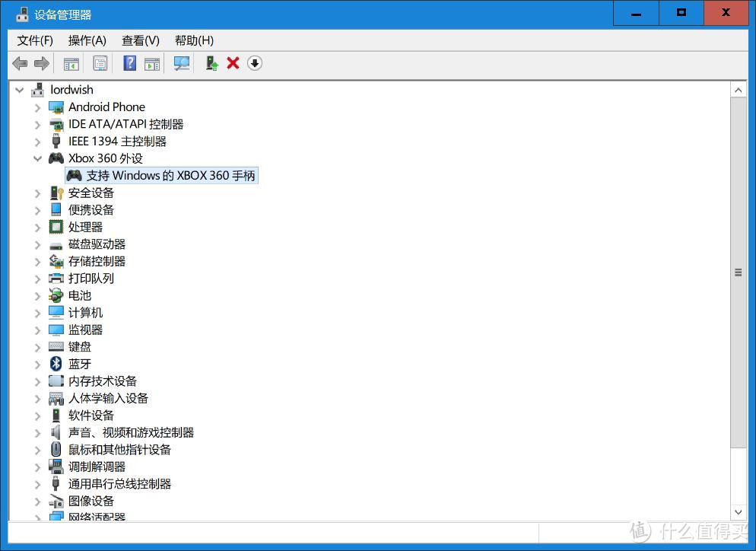Click the show/hide console tree toolbar icon
This screenshot has height=551, width=756.
(x=71, y=63)
